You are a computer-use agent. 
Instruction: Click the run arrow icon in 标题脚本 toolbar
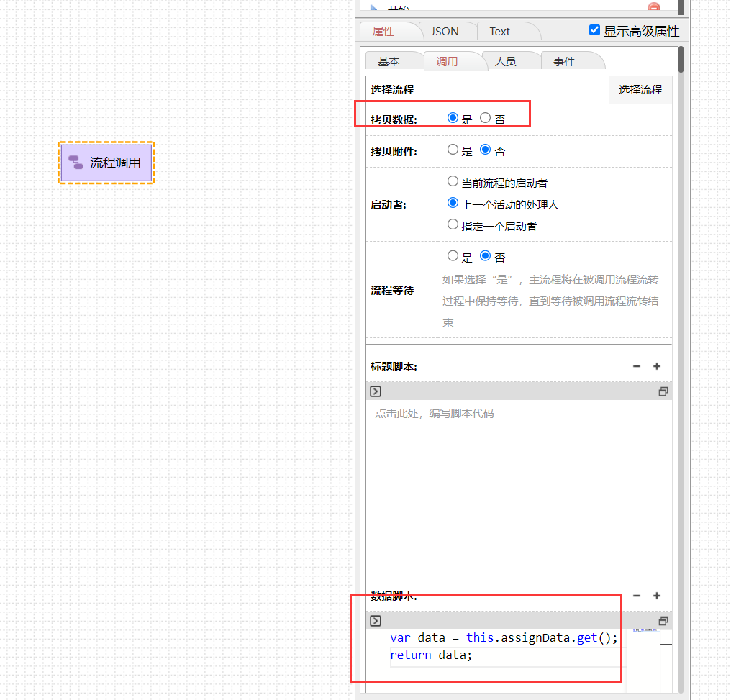[376, 391]
